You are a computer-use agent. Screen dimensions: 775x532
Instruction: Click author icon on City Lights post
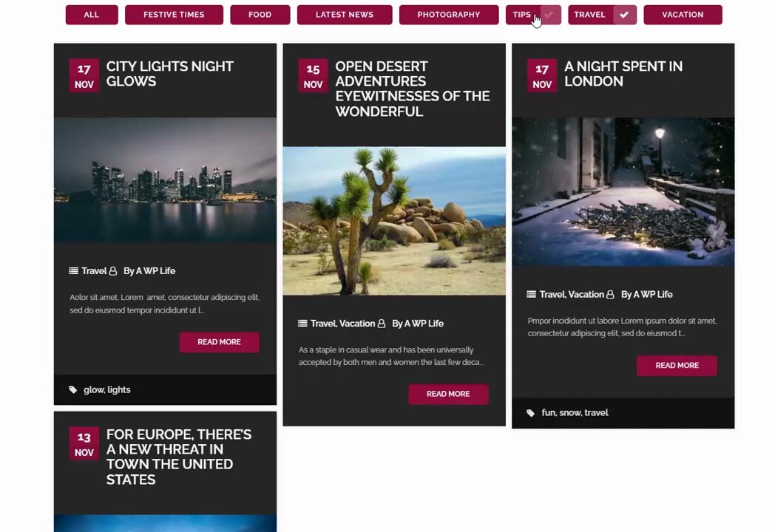click(x=112, y=270)
